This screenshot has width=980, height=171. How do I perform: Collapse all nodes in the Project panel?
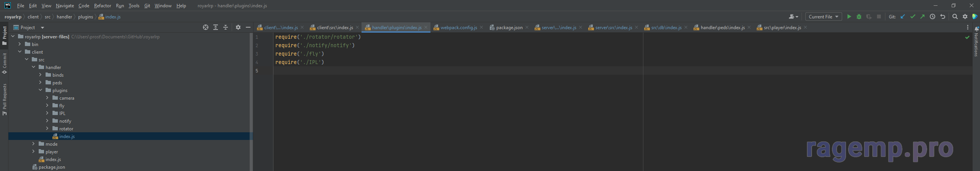pyautogui.click(x=226, y=28)
